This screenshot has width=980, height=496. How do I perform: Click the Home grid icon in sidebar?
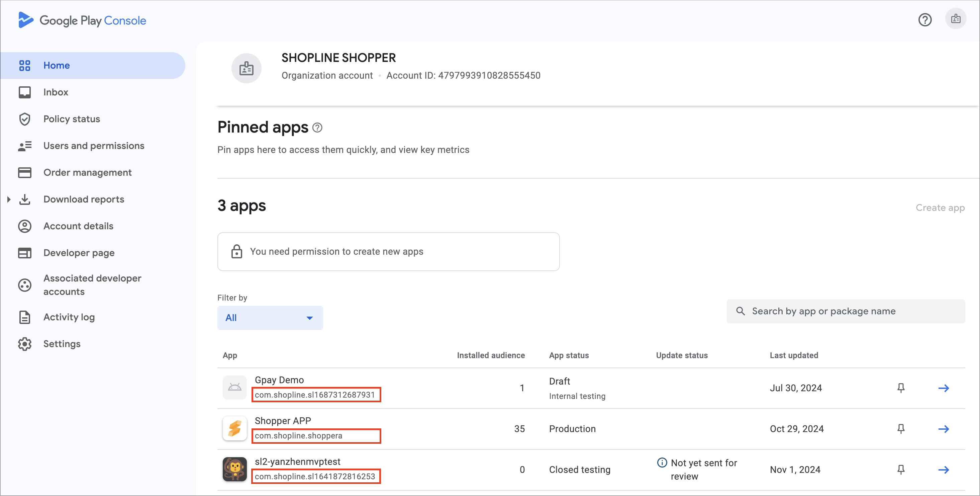pos(25,66)
